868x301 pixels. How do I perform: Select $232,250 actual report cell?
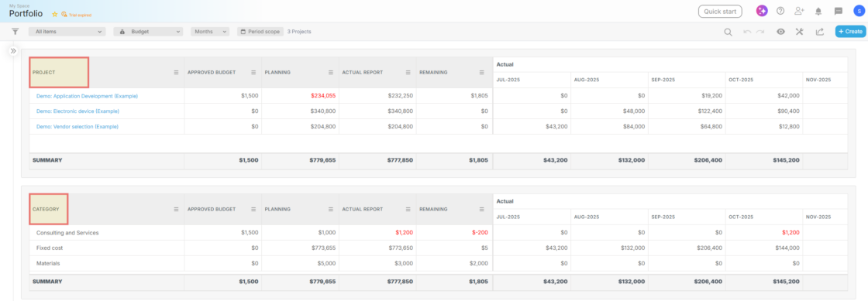click(x=377, y=95)
